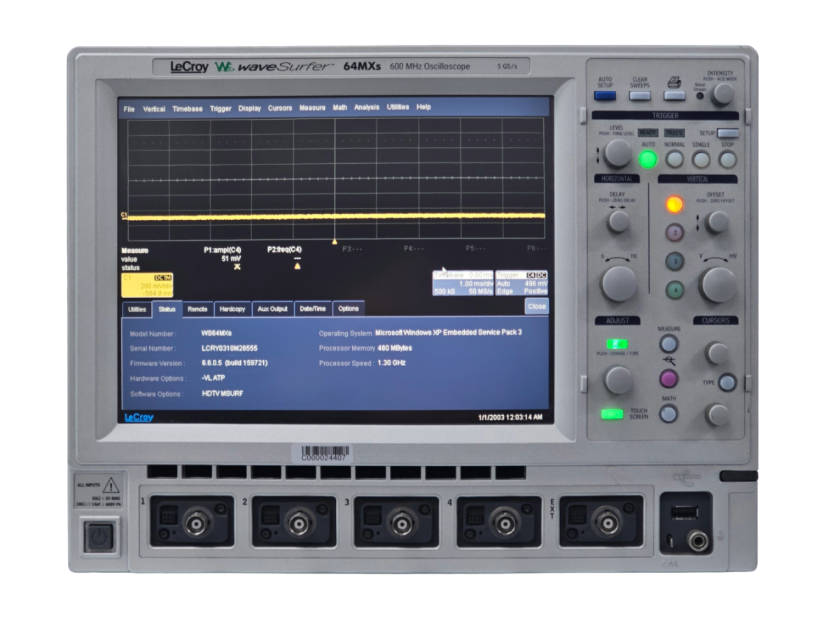The image size is (840, 630).
Task: Select the Normal trigger mode button
Action: pyautogui.click(x=675, y=160)
